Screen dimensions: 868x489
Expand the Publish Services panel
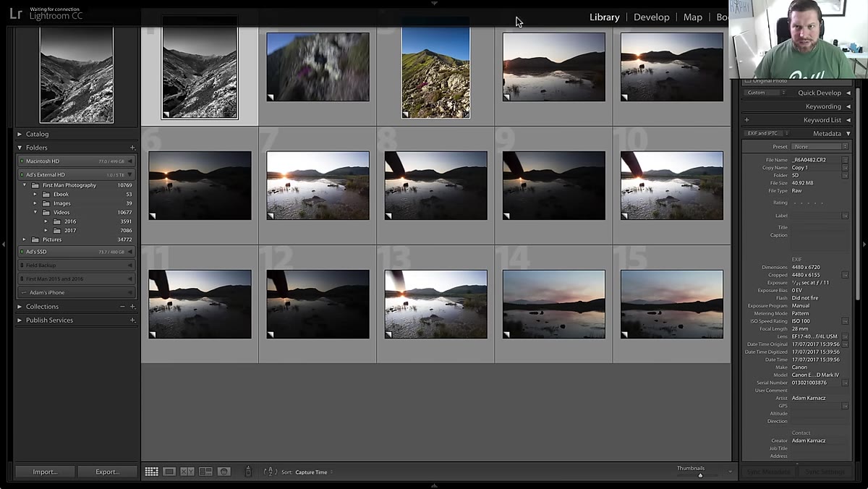pyautogui.click(x=20, y=320)
